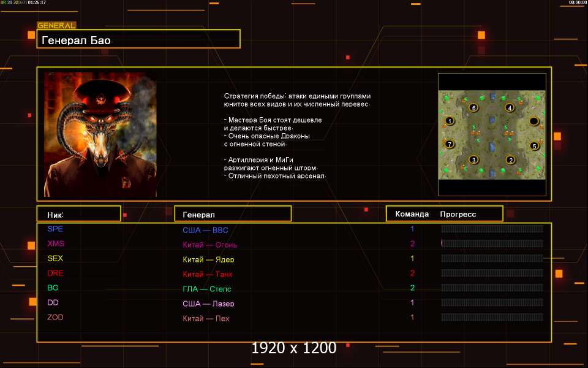The height and width of the screenshot is (368, 588).
Task: Click the loading progress bar for XMS
Action: (x=492, y=243)
